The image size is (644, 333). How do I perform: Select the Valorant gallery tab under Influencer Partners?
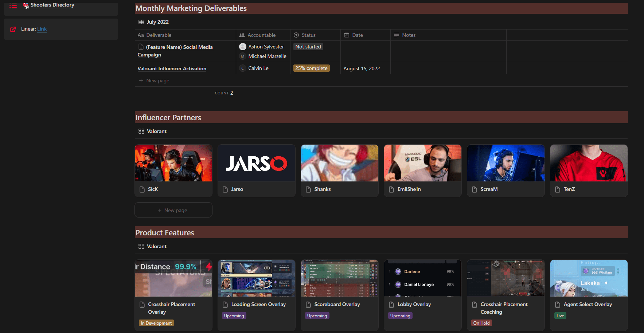[x=153, y=131]
